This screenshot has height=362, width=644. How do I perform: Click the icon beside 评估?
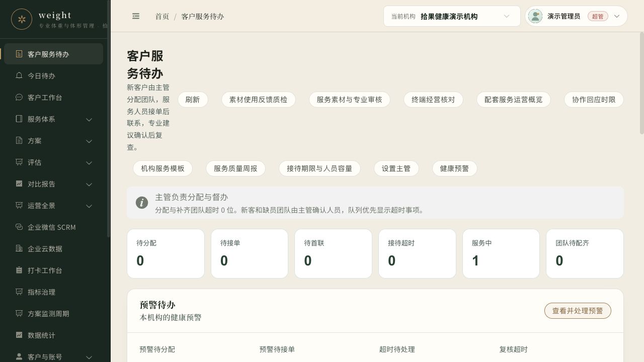point(19,162)
